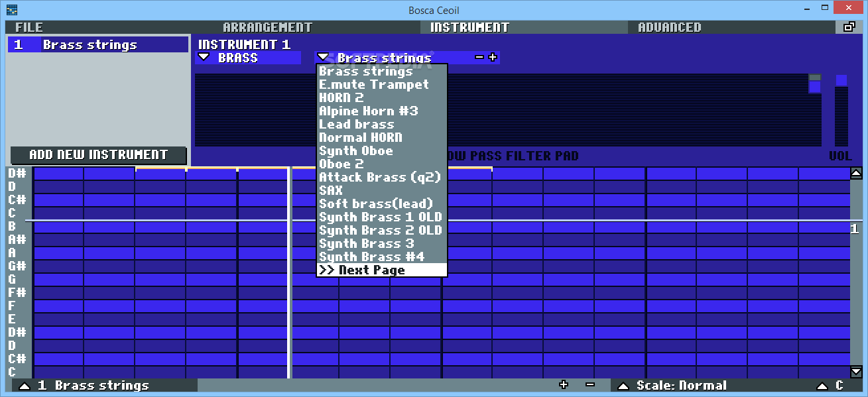Click the minus icon in bottom bar

[590, 384]
